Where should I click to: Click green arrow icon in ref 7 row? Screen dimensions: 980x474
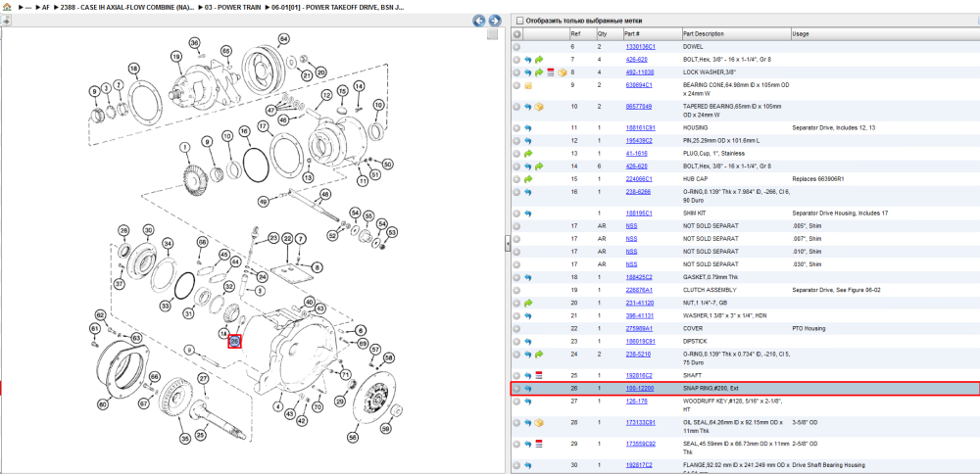point(539,60)
